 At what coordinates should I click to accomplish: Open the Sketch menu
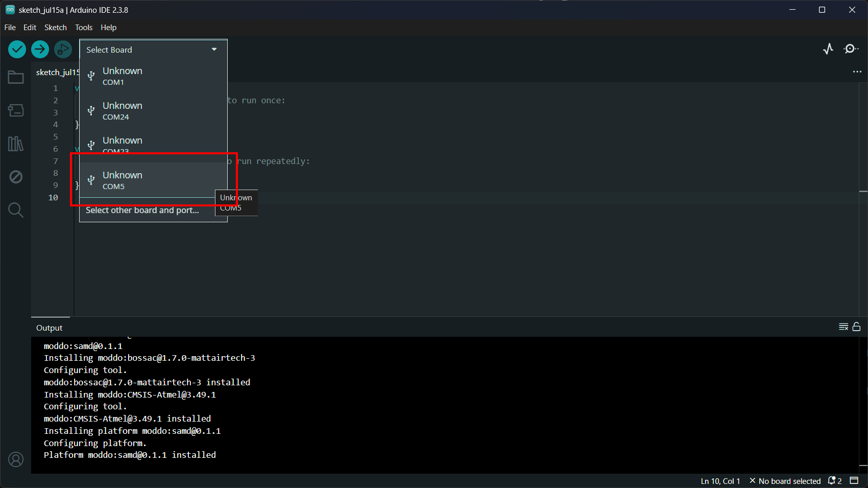(56, 28)
